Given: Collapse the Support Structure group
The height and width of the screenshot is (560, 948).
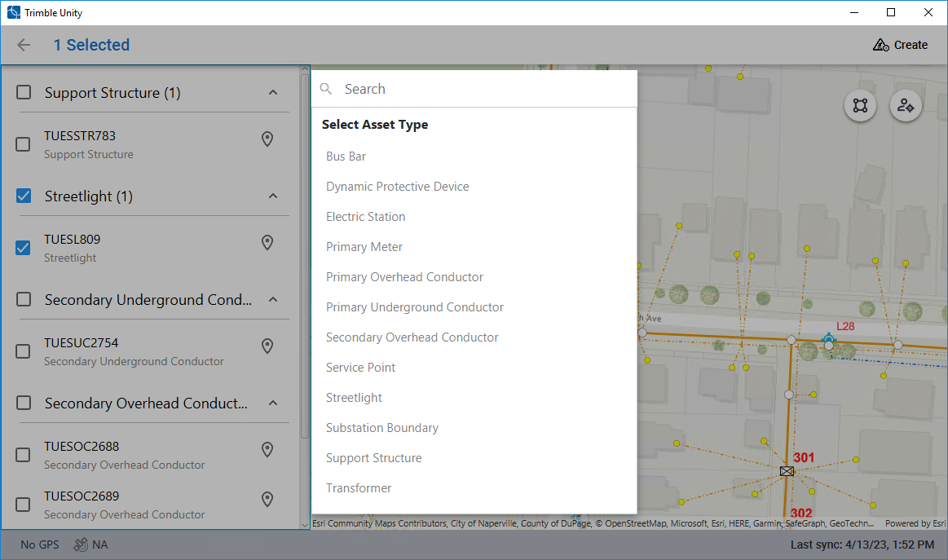Looking at the screenshot, I should [x=273, y=93].
